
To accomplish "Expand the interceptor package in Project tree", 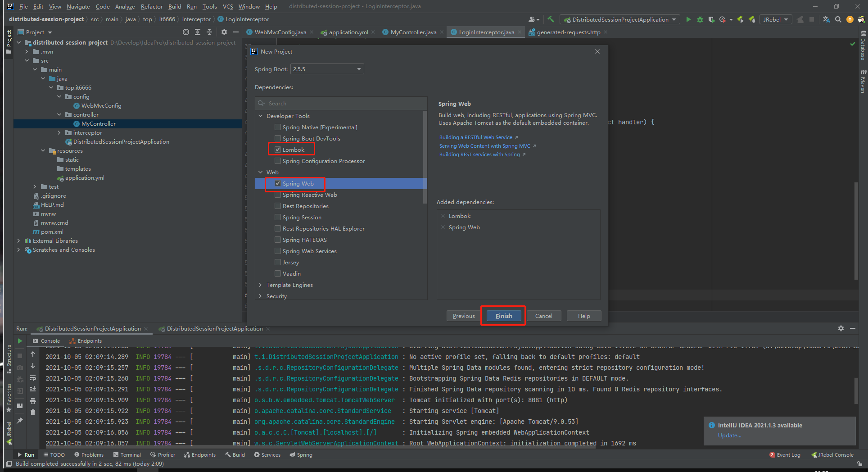I will pos(59,132).
